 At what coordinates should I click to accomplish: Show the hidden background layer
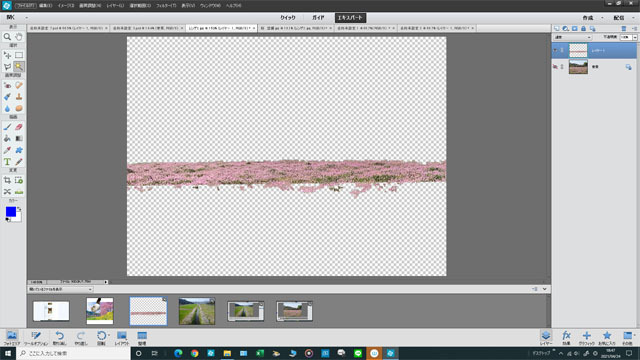555,67
